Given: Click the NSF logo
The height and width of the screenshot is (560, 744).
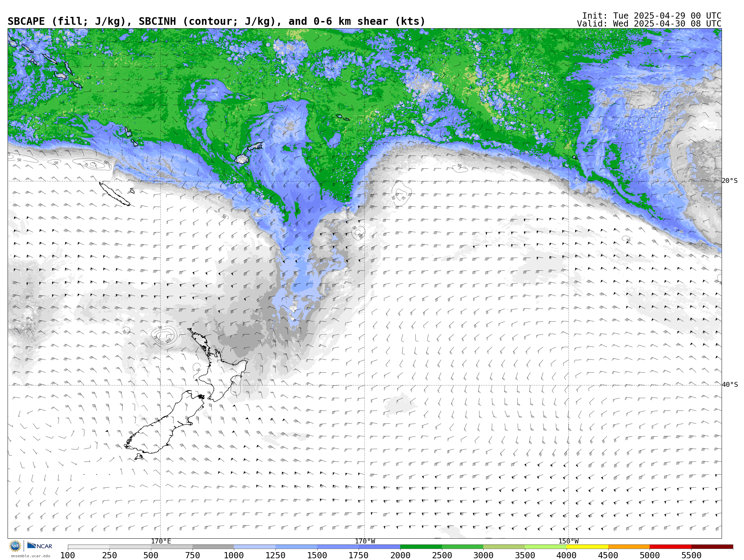Looking at the screenshot, I should [15, 546].
